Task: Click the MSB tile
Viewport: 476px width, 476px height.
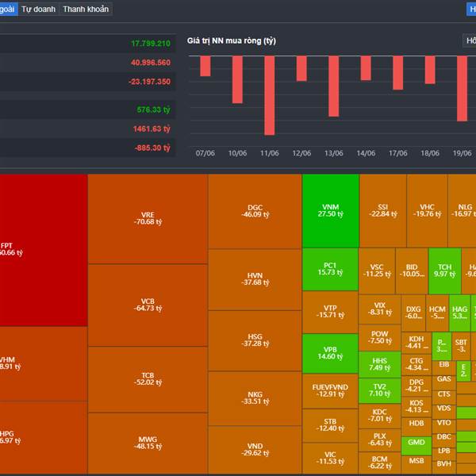Action: tap(416, 464)
